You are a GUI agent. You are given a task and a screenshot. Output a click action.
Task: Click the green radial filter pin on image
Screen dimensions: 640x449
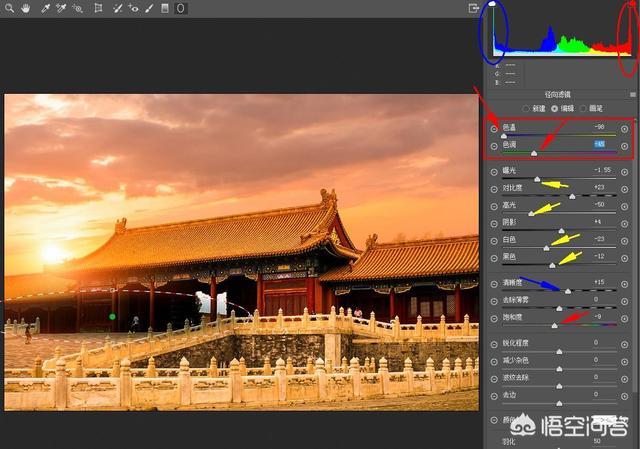point(112,316)
